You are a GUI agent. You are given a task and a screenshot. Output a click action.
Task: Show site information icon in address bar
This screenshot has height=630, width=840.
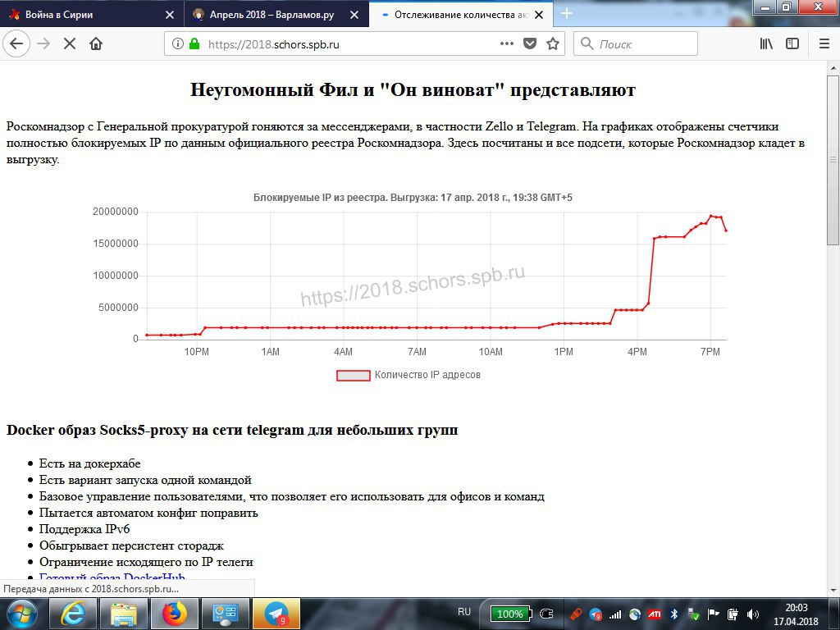tap(178, 44)
